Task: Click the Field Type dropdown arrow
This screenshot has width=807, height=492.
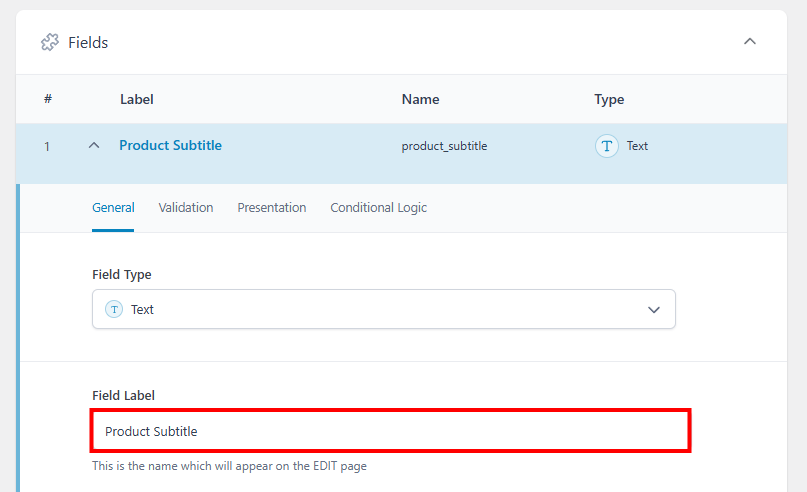Action: [x=654, y=310]
